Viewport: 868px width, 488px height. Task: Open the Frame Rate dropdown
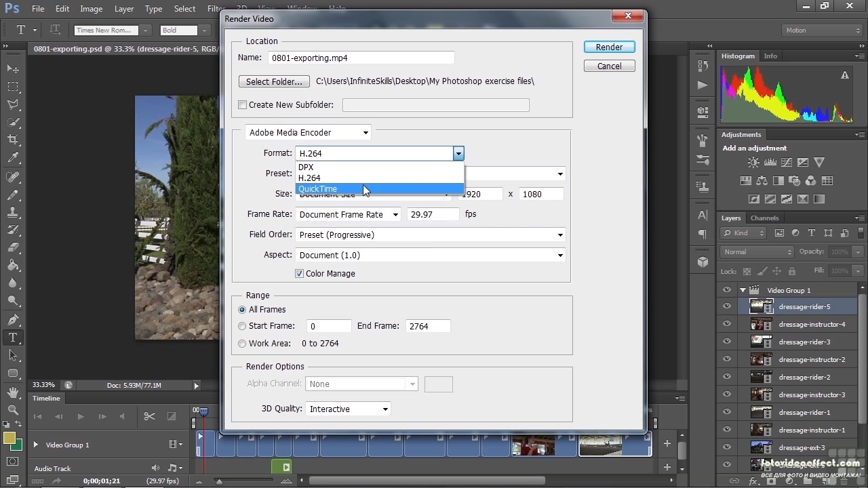click(348, 214)
